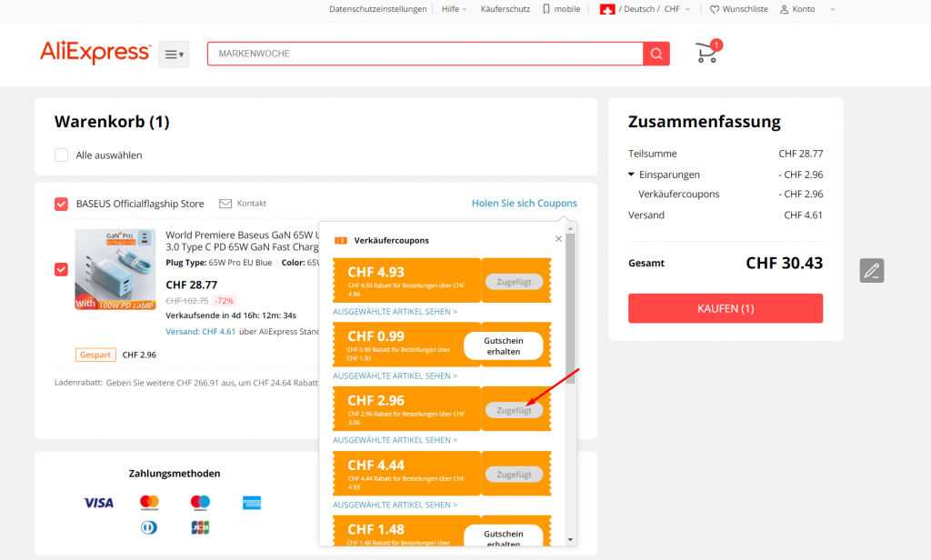This screenshot has width=931, height=560.
Task: Click the Maestro payment icon
Action: [200, 503]
